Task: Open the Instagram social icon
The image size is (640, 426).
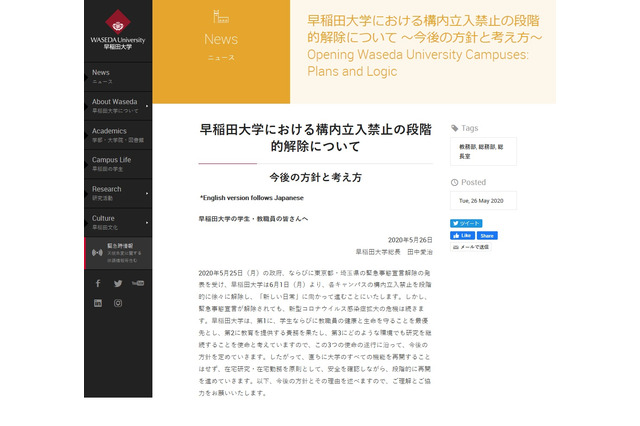Action: point(118,303)
